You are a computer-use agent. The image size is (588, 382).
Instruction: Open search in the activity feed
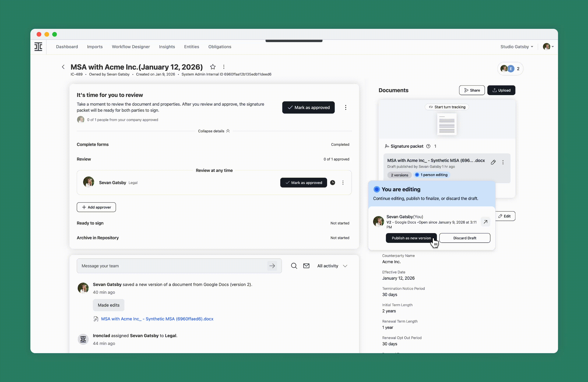[x=294, y=266]
